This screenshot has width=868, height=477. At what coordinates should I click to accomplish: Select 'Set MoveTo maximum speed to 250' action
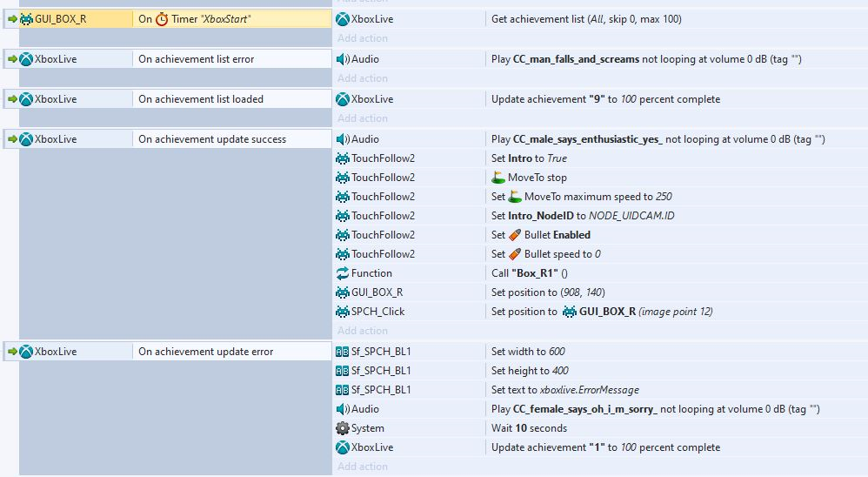581,197
